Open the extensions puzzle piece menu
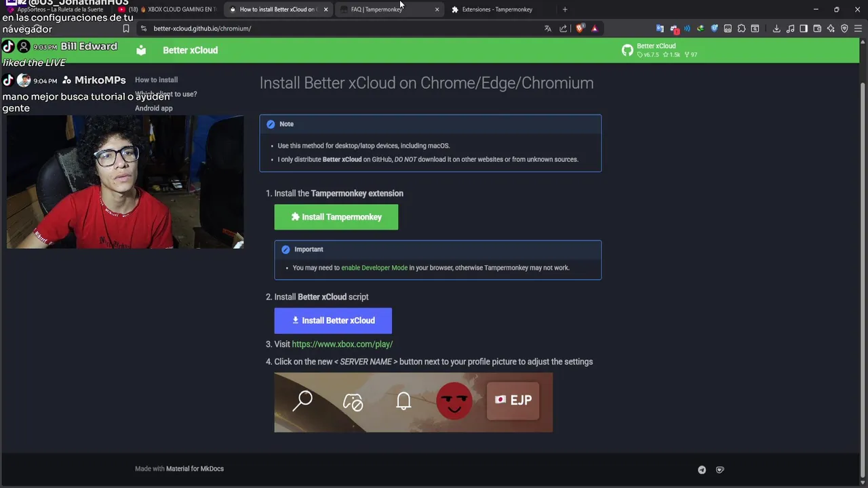Screen dimensions: 868x488 (741, 28)
